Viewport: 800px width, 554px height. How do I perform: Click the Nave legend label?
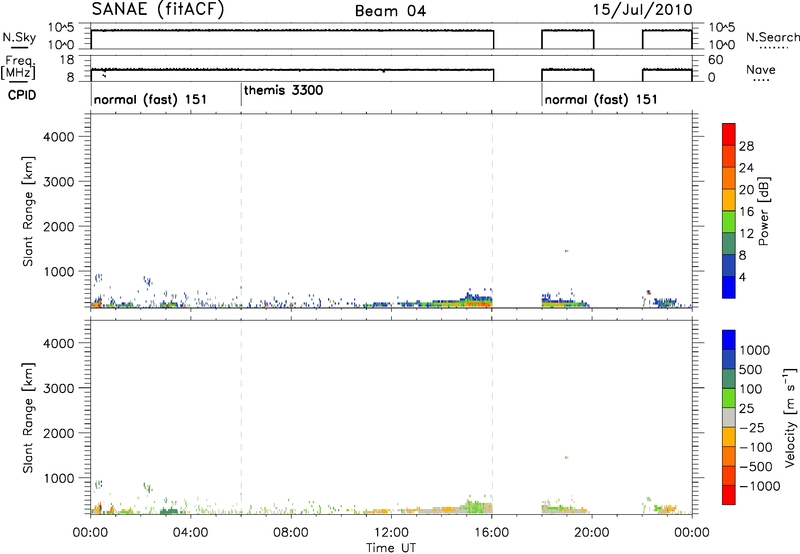point(761,69)
